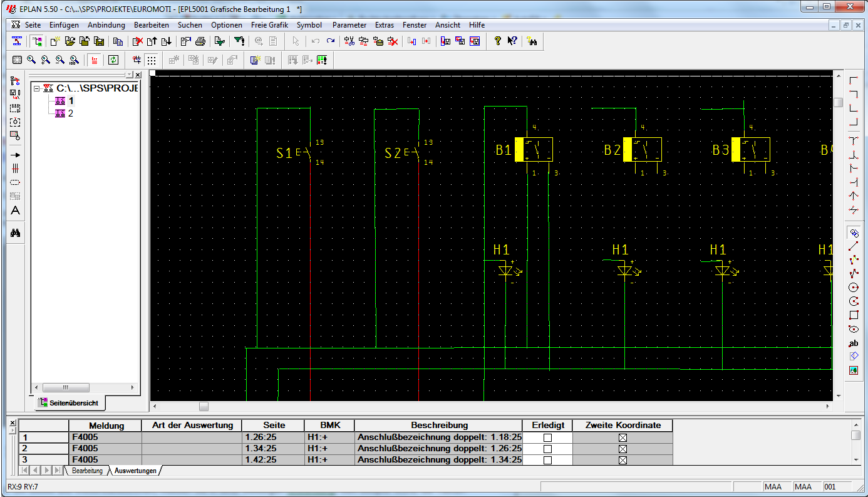Open the Parameter menu
Screen dimensions: 868x497
tap(349, 25)
